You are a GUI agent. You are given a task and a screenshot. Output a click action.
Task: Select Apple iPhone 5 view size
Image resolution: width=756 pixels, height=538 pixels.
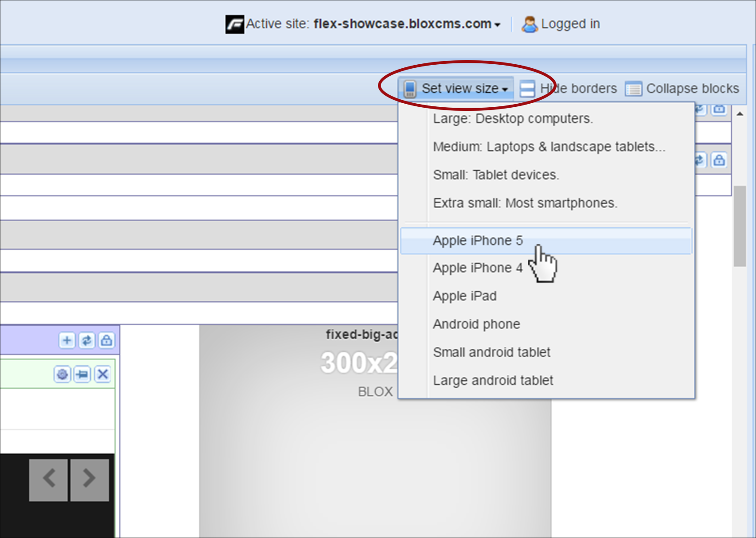coord(546,241)
